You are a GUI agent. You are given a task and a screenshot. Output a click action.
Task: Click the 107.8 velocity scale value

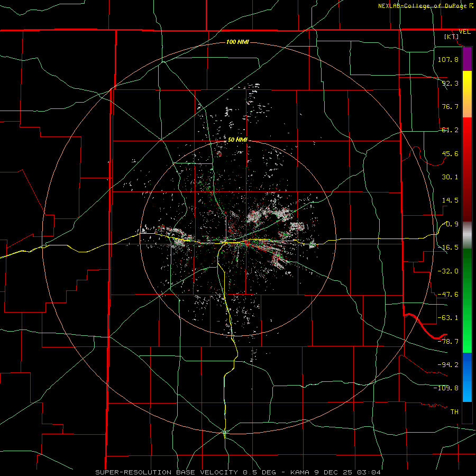coord(448,59)
